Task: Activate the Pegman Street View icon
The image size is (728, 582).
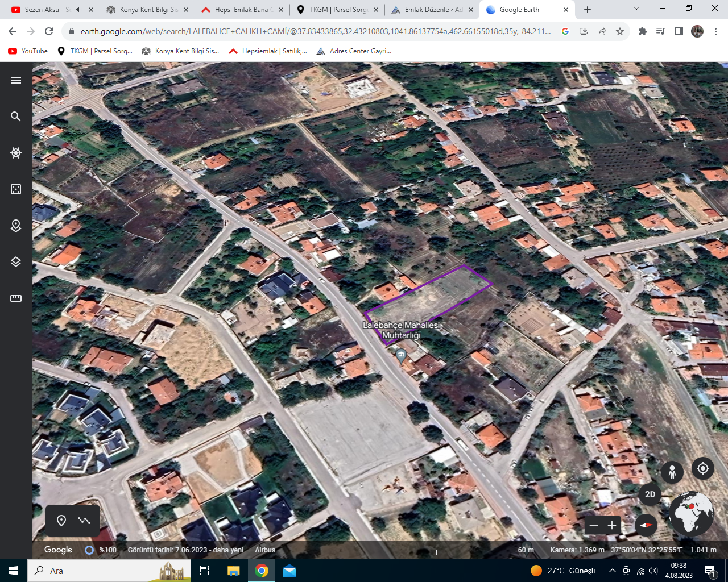Action: tap(672, 472)
